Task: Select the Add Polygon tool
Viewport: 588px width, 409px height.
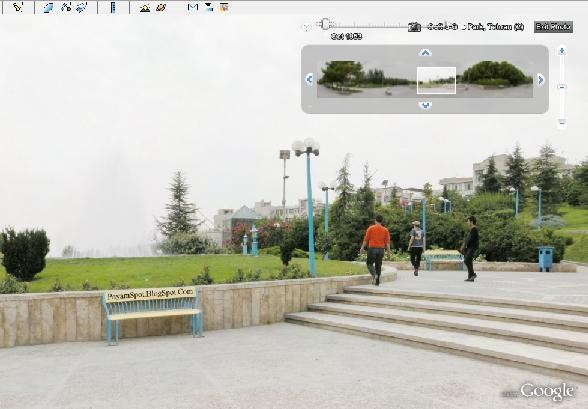Action: (x=48, y=7)
